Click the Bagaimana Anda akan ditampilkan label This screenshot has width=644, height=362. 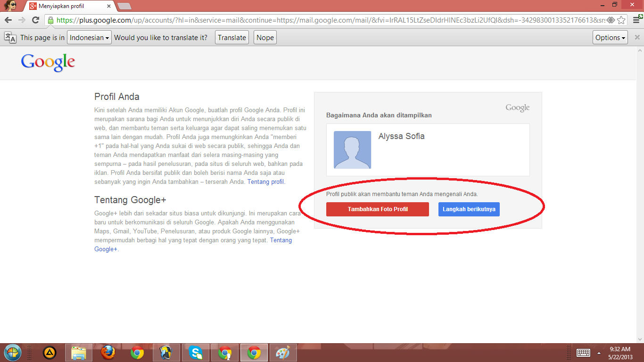pyautogui.click(x=379, y=115)
